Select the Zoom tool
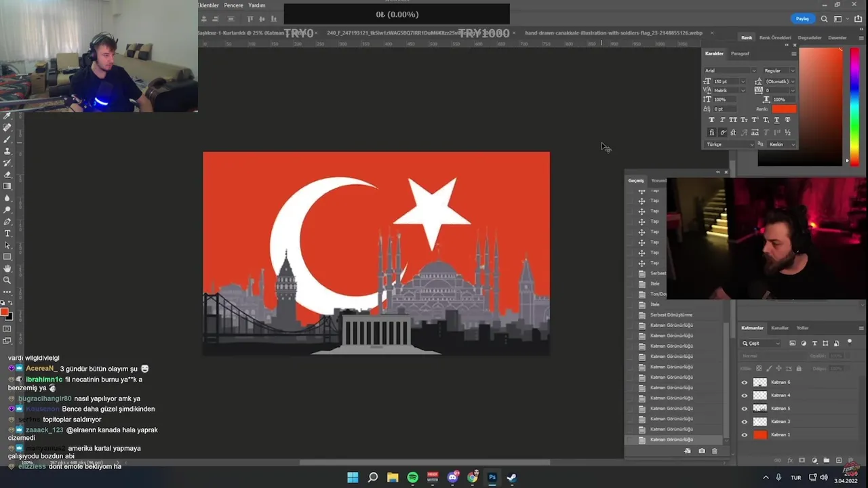 coord(7,281)
